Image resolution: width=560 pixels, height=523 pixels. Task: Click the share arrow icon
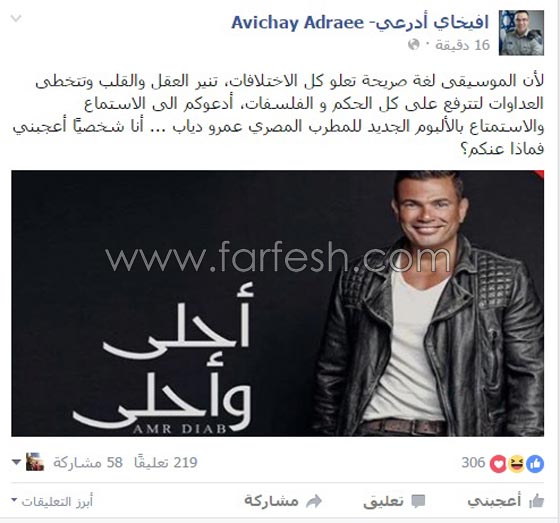tap(314, 501)
